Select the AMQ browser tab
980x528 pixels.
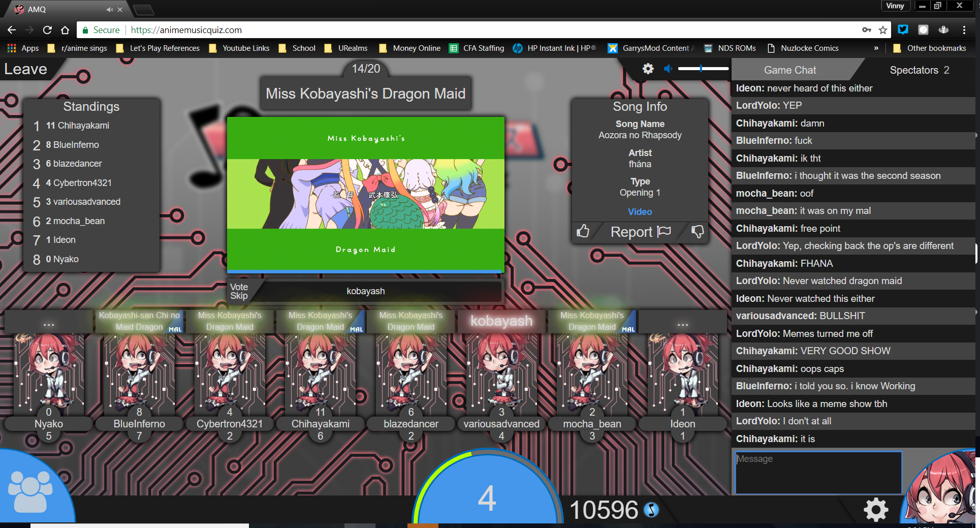(66, 10)
